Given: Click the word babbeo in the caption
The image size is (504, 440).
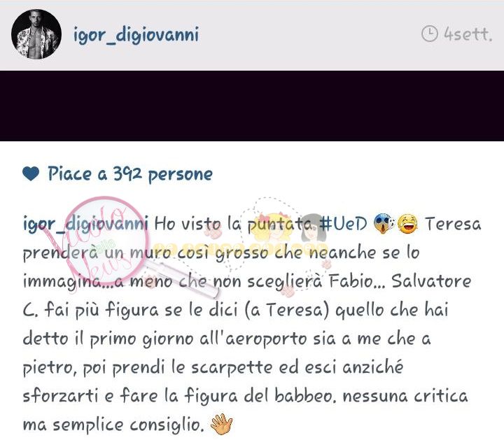Looking at the screenshot, I should point(303,395).
